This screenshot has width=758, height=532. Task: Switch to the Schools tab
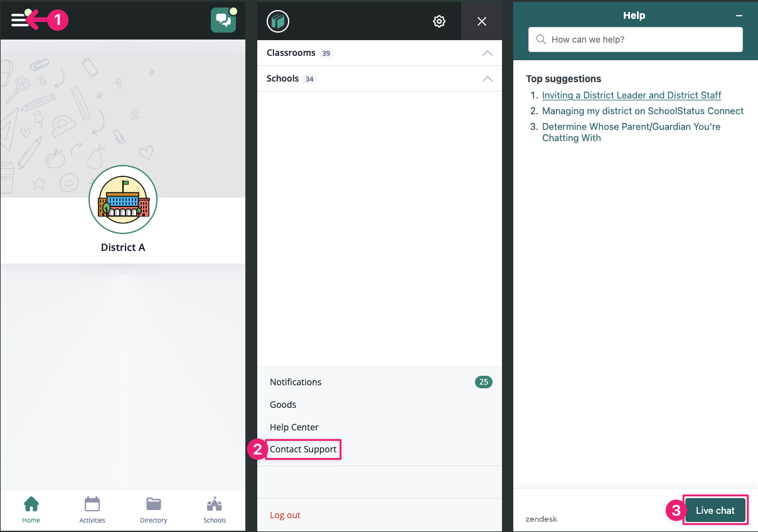tap(215, 509)
